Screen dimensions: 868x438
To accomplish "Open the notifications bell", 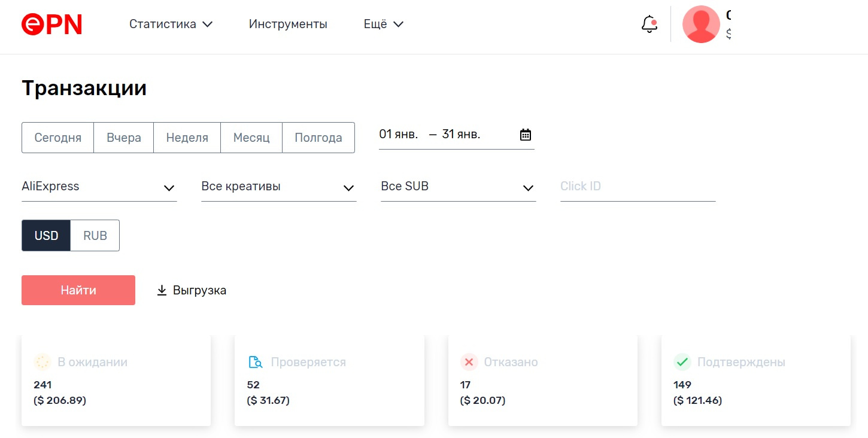I will click(x=650, y=24).
